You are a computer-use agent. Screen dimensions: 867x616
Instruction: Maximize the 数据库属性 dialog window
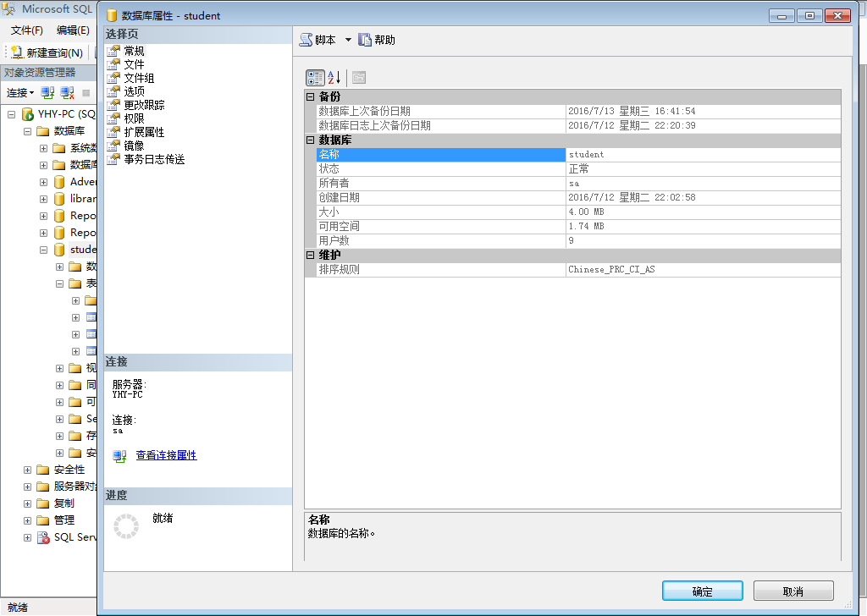pyautogui.click(x=809, y=15)
